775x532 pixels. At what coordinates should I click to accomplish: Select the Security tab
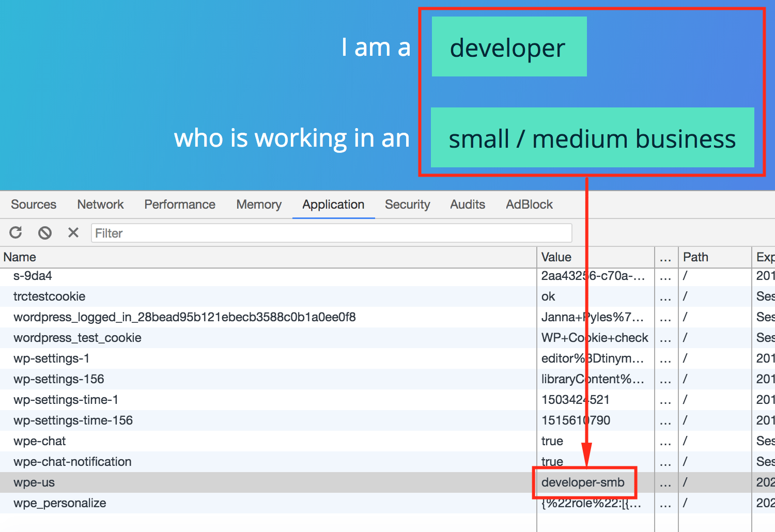point(407,205)
